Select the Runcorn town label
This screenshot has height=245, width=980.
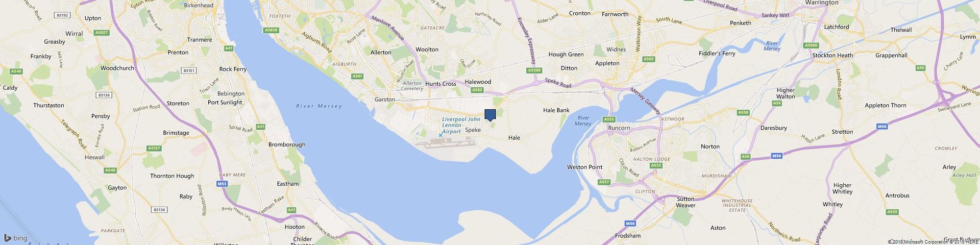pyautogui.click(x=618, y=128)
